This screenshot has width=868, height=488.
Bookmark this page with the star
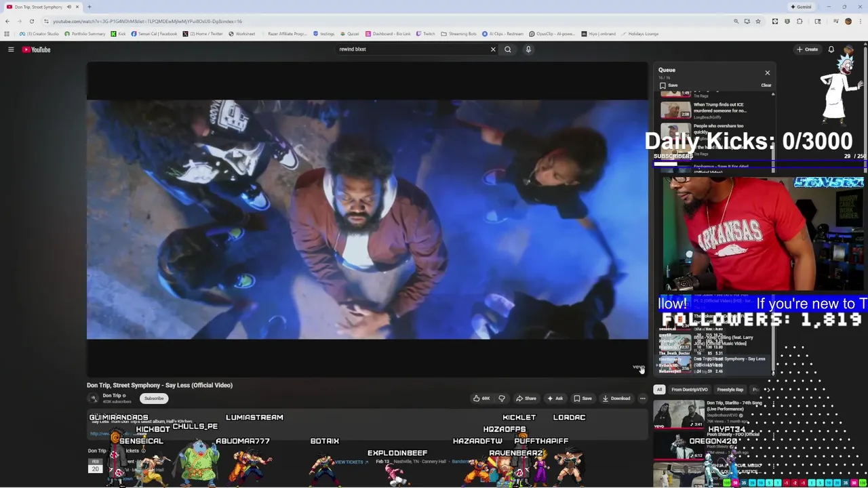pyautogui.click(x=758, y=21)
